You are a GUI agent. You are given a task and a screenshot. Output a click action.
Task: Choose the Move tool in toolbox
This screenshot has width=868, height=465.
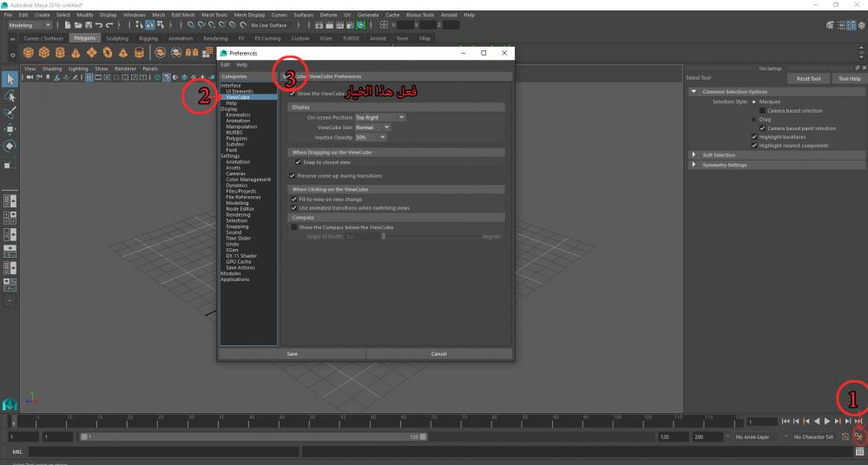(x=10, y=129)
